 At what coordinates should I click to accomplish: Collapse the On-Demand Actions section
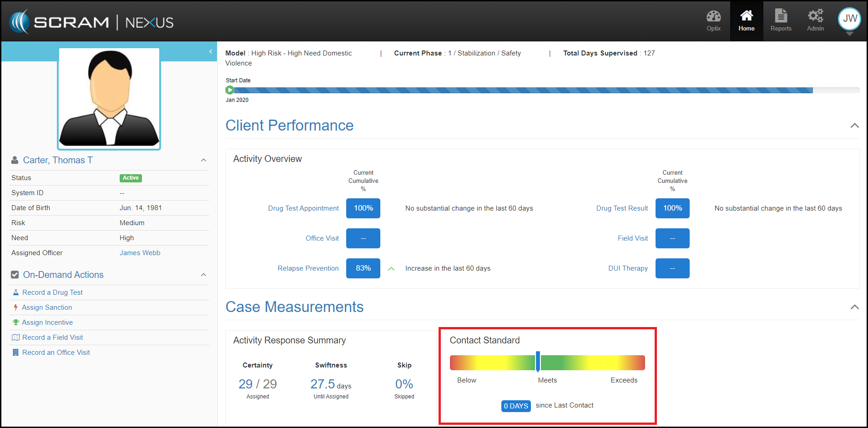[203, 275]
